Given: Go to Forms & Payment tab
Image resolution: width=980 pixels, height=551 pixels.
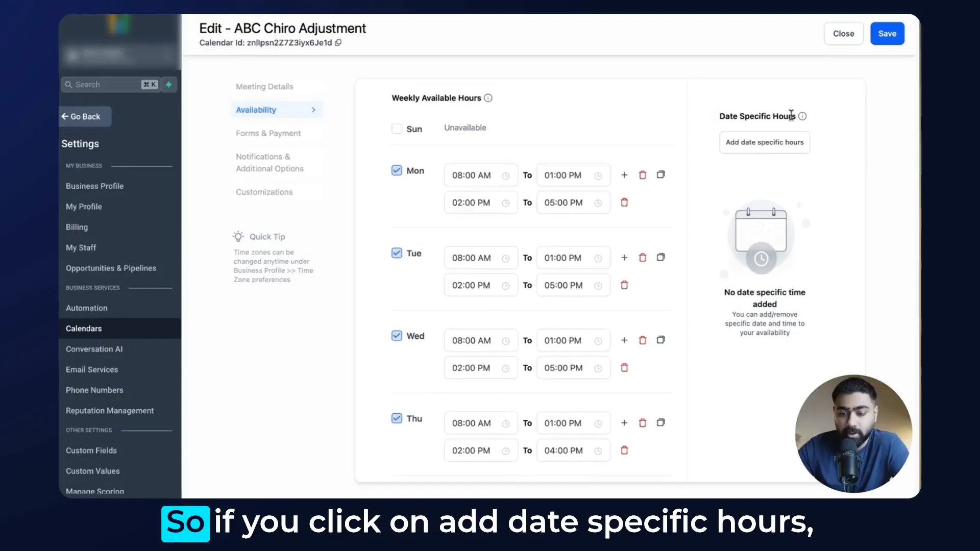Looking at the screenshot, I should [x=268, y=133].
